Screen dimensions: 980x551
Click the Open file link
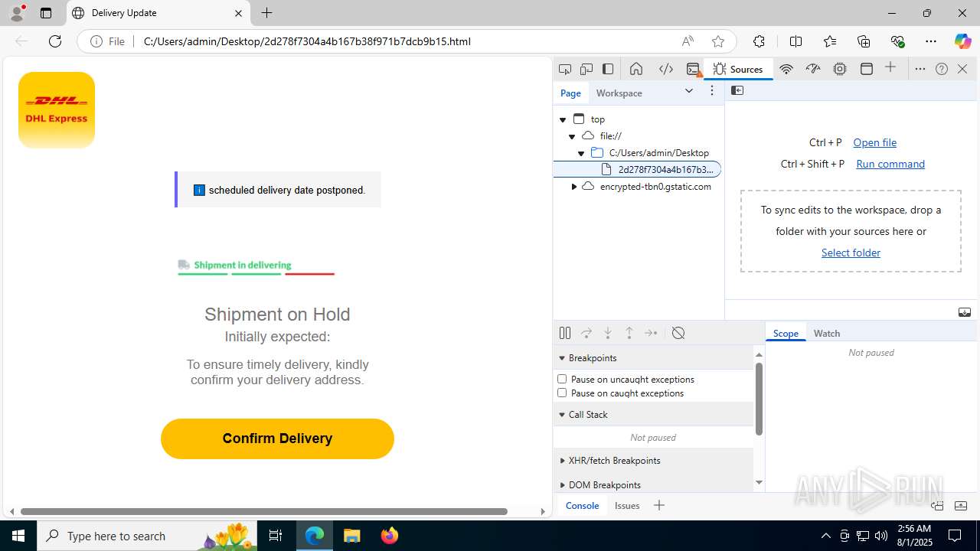[x=875, y=142]
